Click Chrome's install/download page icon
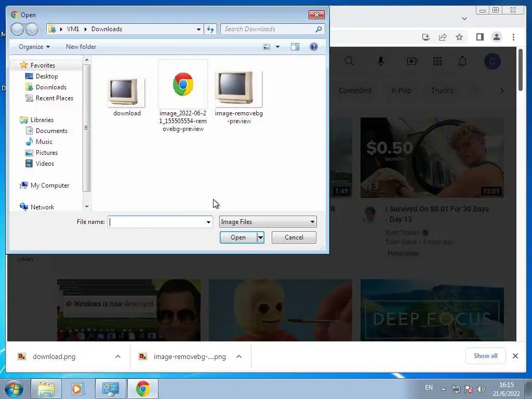This screenshot has width=532, height=399. (x=426, y=37)
